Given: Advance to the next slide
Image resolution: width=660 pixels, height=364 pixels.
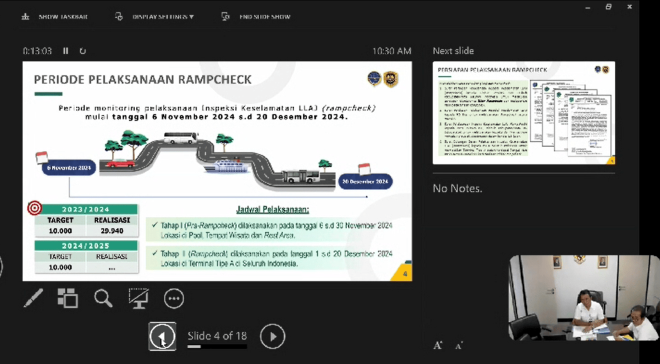Looking at the screenshot, I should 272,336.
